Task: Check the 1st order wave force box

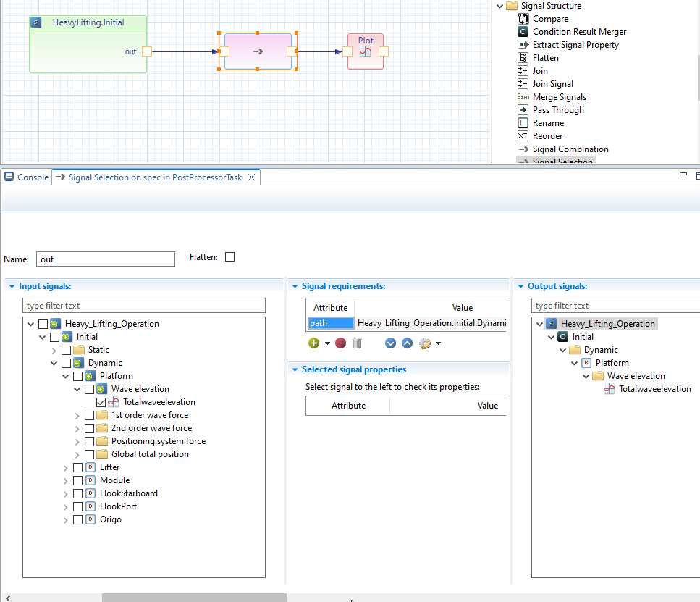Action: (90, 415)
